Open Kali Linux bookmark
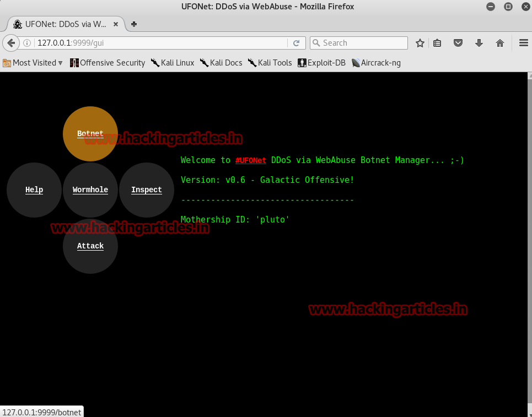532x417 pixels. [x=173, y=63]
